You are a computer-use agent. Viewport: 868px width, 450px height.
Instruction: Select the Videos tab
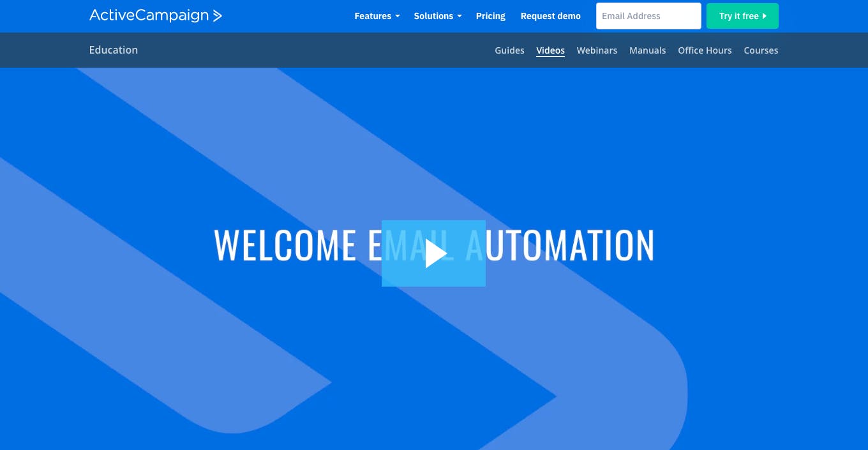(550, 50)
